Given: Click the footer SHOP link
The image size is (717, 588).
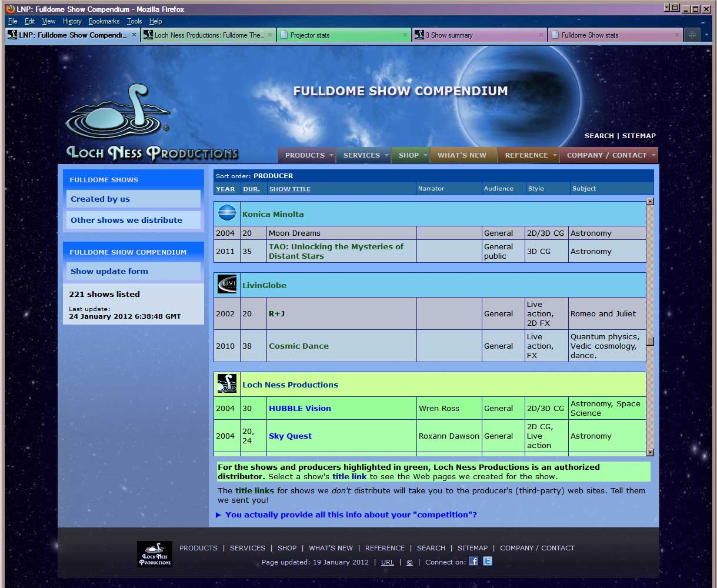Looking at the screenshot, I should coord(287,548).
